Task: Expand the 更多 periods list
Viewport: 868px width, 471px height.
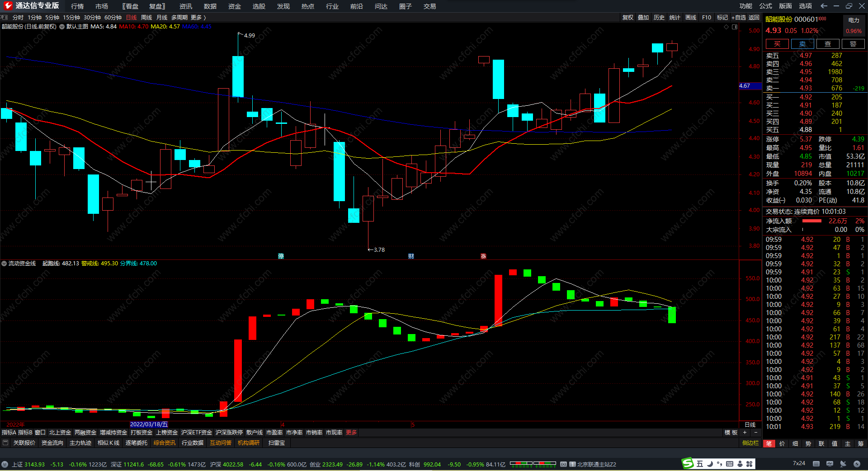Action: tap(198, 18)
